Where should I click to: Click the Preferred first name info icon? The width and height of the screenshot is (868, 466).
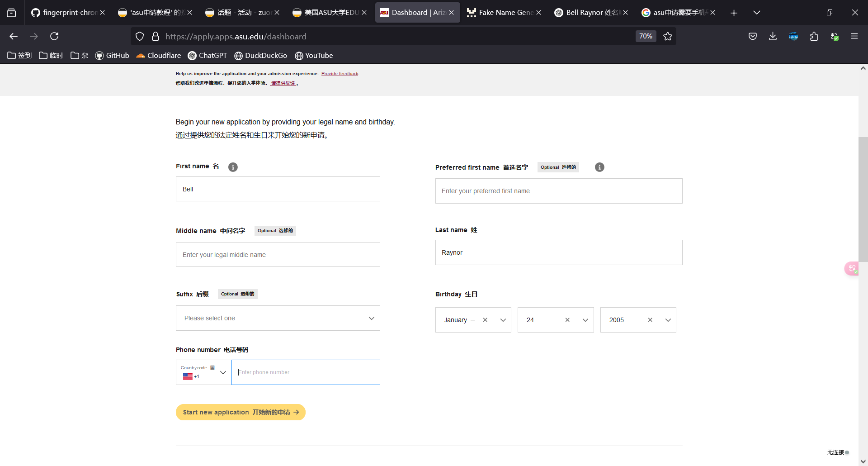pos(599,167)
